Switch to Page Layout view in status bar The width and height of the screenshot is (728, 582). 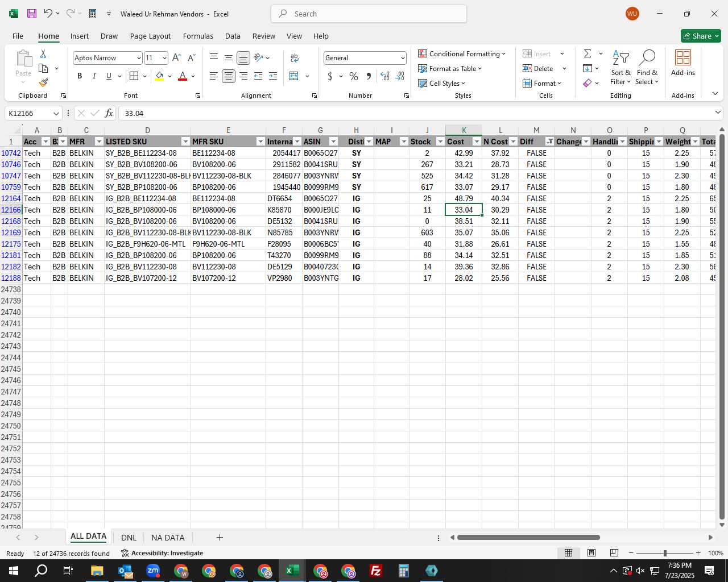pos(591,553)
